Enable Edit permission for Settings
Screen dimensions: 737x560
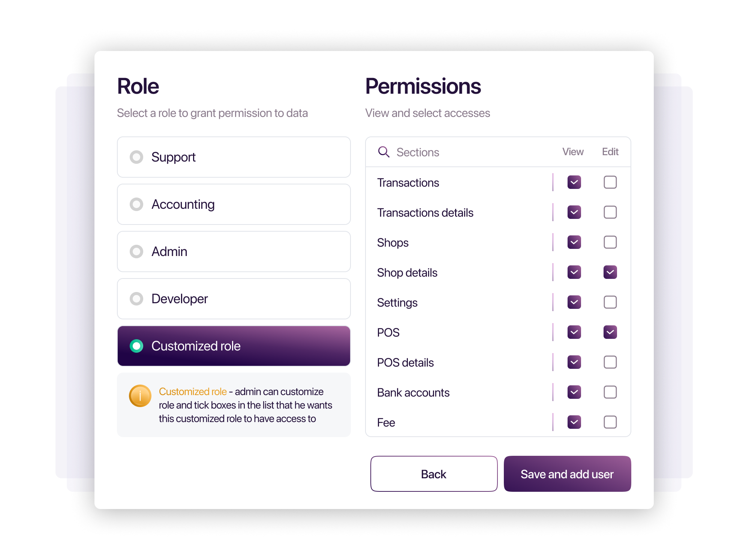pyautogui.click(x=610, y=302)
